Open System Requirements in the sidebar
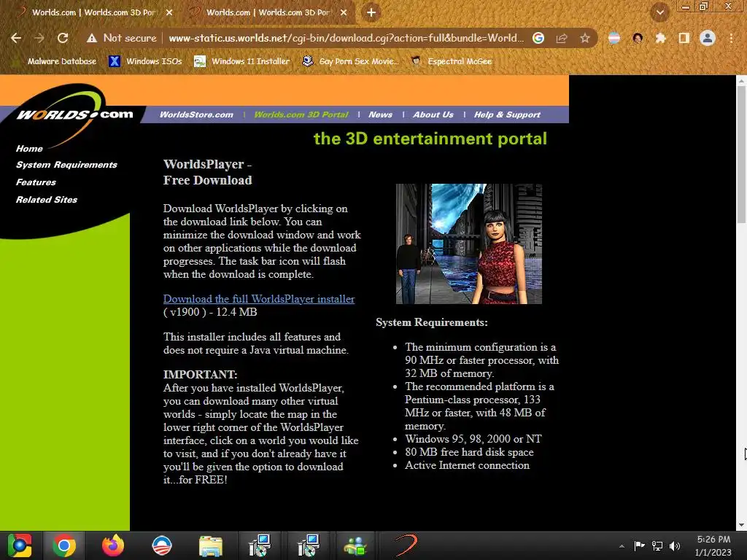 [66, 165]
